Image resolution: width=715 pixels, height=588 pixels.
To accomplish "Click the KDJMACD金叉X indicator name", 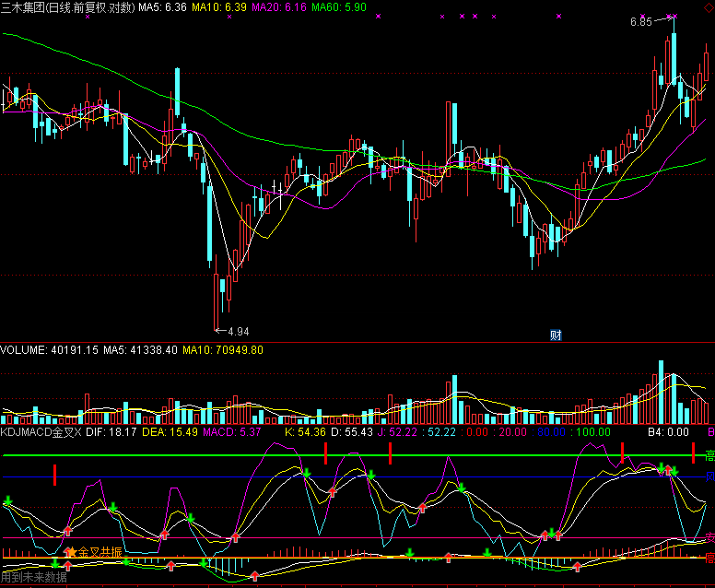I will (41, 432).
